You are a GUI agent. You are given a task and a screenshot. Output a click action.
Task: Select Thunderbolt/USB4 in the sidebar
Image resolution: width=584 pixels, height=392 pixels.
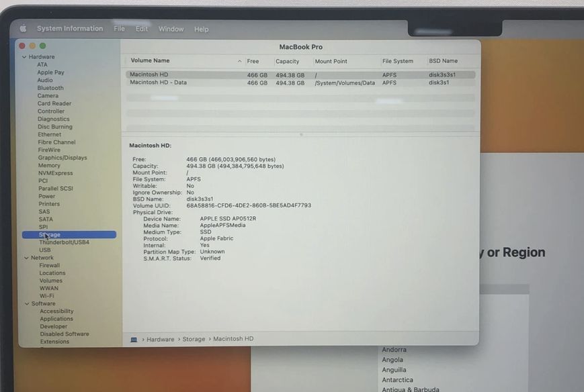tap(64, 242)
